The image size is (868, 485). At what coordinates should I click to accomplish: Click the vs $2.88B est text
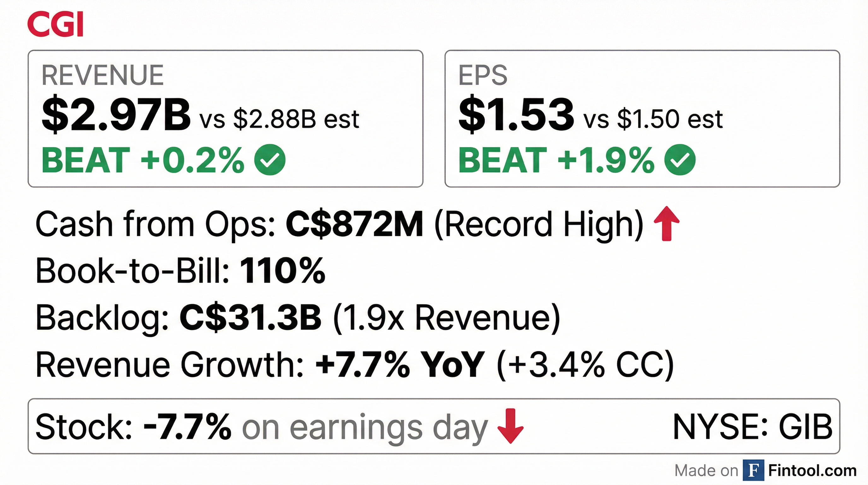tap(279, 119)
